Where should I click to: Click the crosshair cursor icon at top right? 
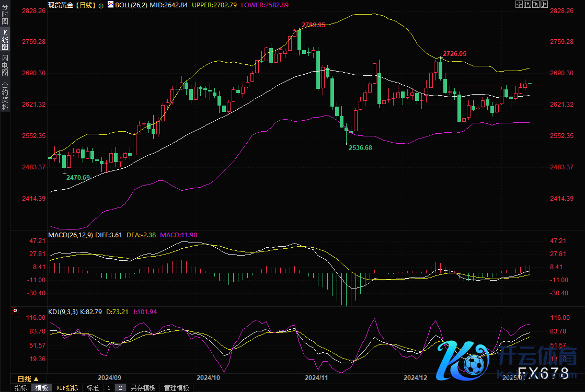tap(519, 4)
